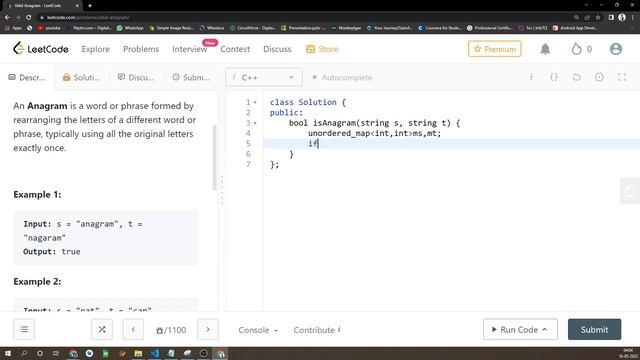Click 'Output: true' in Example 1

point(52,251)
